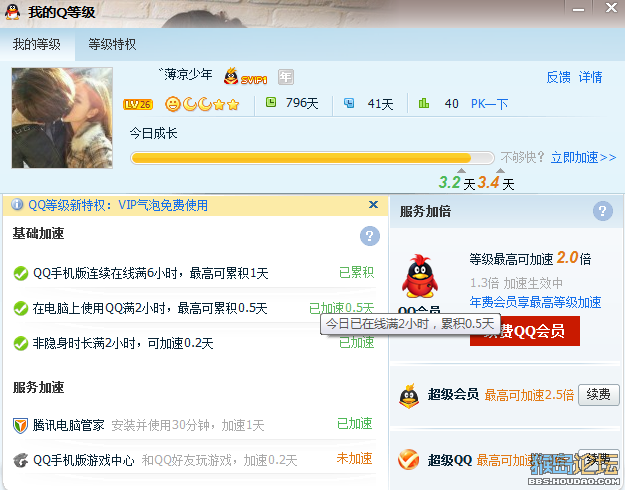This screenshot has width=625, height=490.
Task: Click the first moon level icon
Action: pyautogui.click(x=189, y=104)
